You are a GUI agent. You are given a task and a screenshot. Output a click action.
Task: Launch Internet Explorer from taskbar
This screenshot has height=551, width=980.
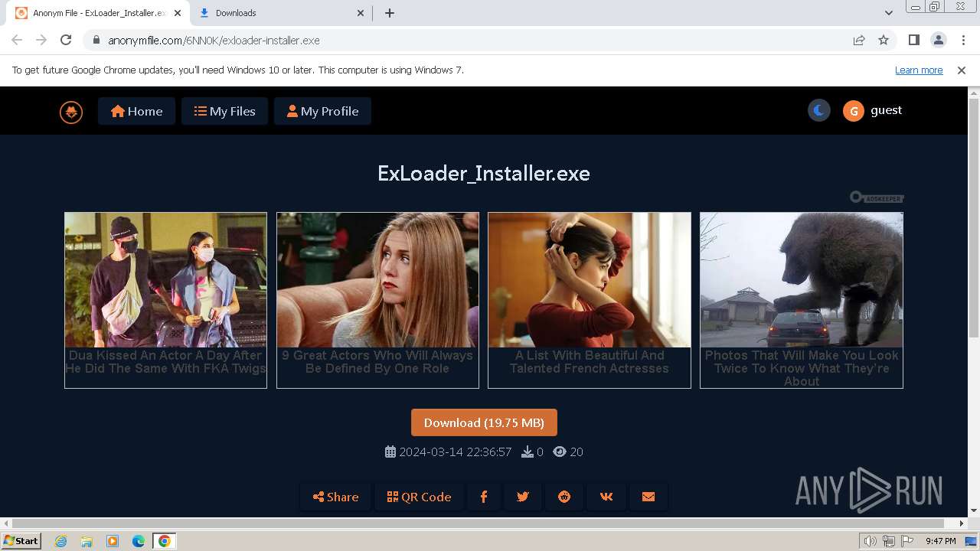point(61,541)
